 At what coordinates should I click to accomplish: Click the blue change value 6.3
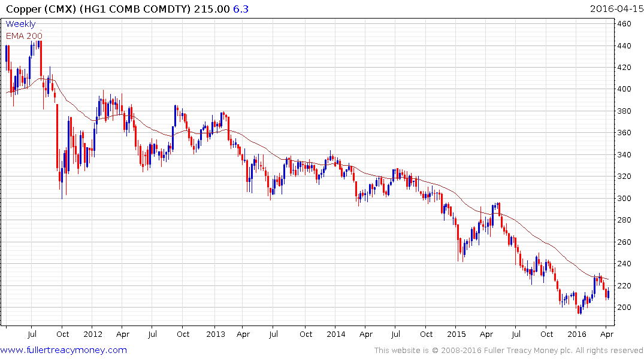241,9
